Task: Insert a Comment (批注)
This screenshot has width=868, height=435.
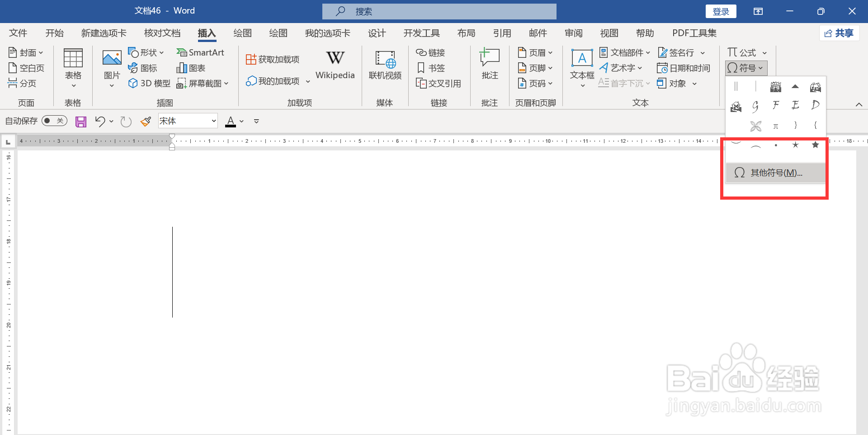Action: (490, 64)
